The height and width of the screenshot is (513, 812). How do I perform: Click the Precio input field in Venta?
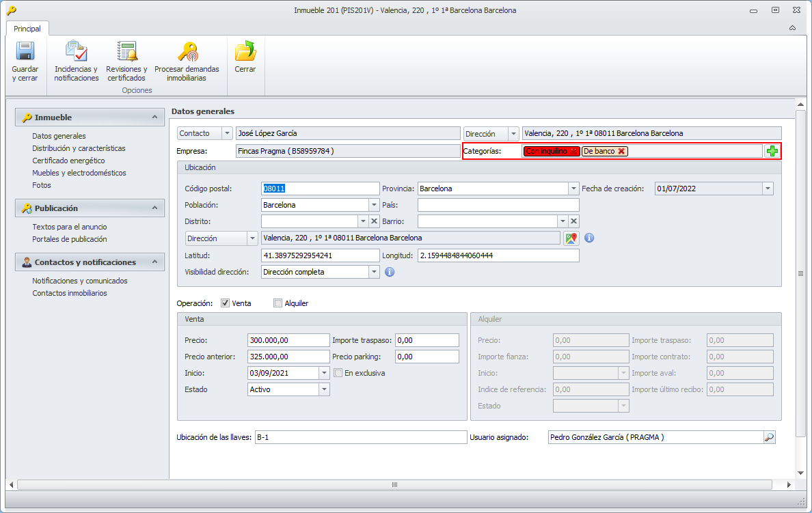click(288, 340)
